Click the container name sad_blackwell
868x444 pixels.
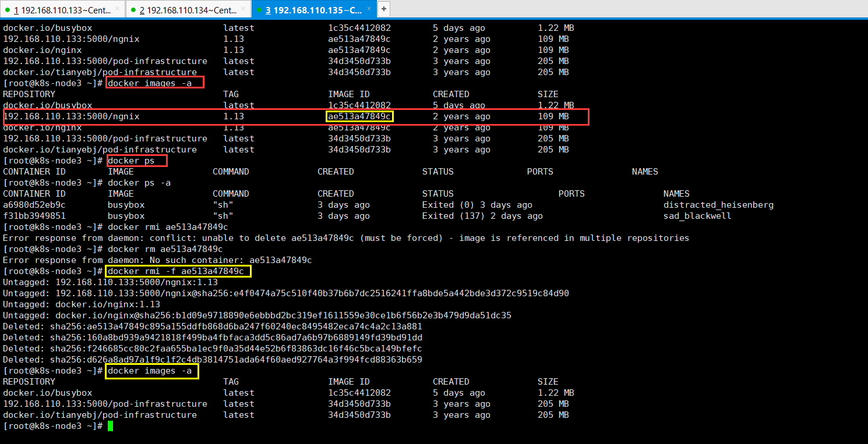click(x=697, y=216)
